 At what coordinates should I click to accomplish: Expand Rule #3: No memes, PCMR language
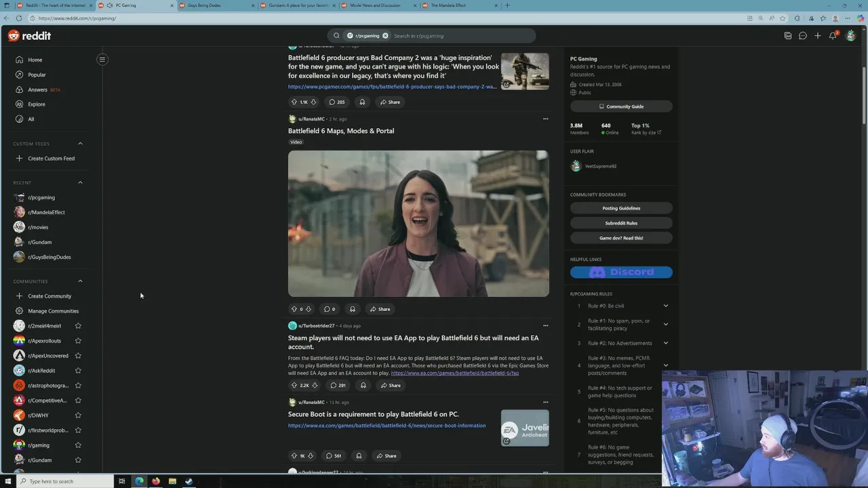coord(665,365)
